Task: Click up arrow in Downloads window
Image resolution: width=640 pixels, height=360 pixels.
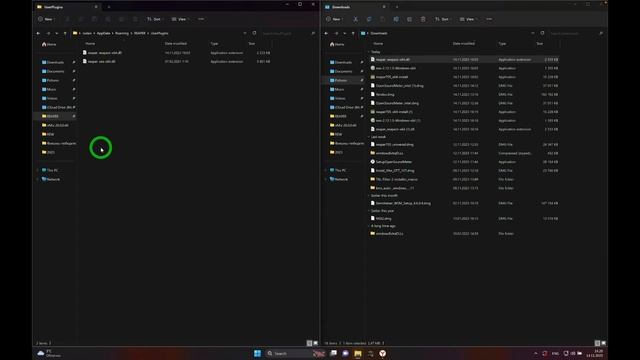Action: [353, 33]
